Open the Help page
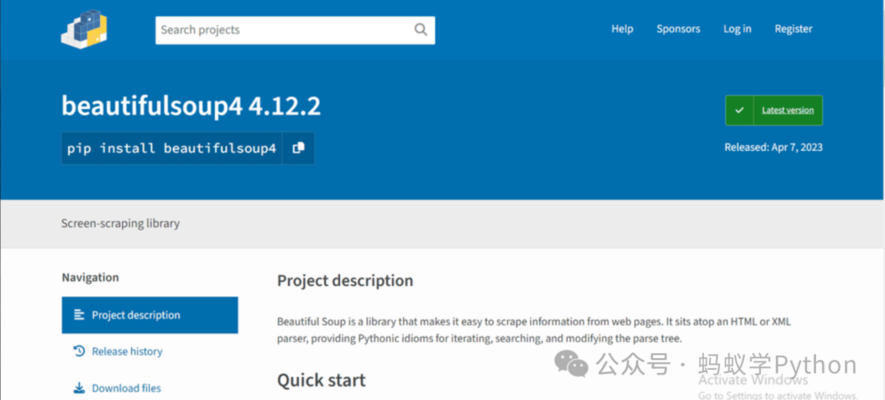 coord(622,29)
